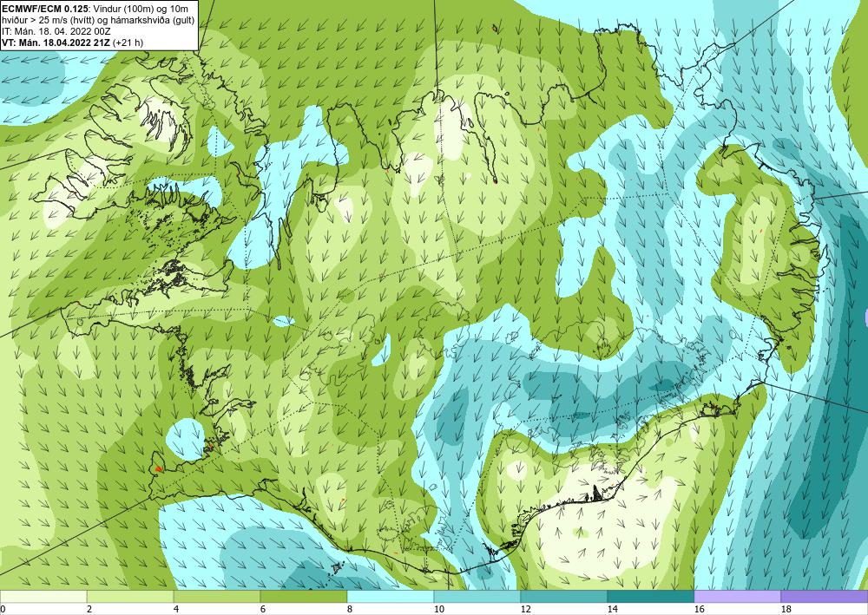
Task: Click the teal 12–14 legend swatch
Action: coord(564,597)
